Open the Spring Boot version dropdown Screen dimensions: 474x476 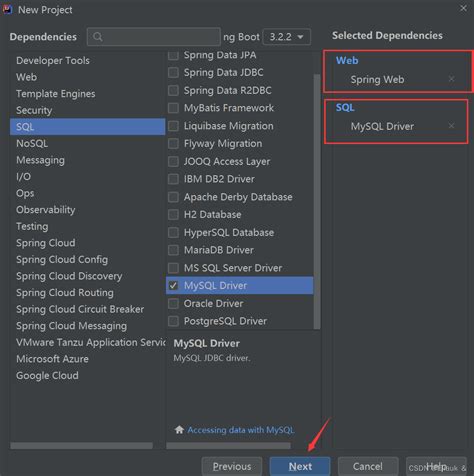pyautogui.click(x=287, y=37)
